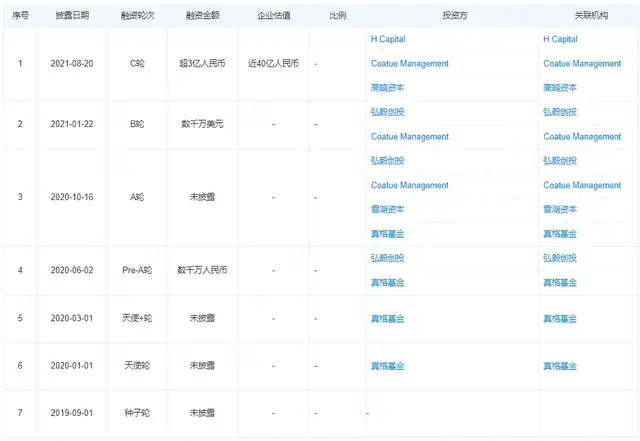Click 弘毅创投 in 关联机构 for 2020-10-16 A轮 row
Viewport: 640px width, 441px height.
tap(560, 161)
